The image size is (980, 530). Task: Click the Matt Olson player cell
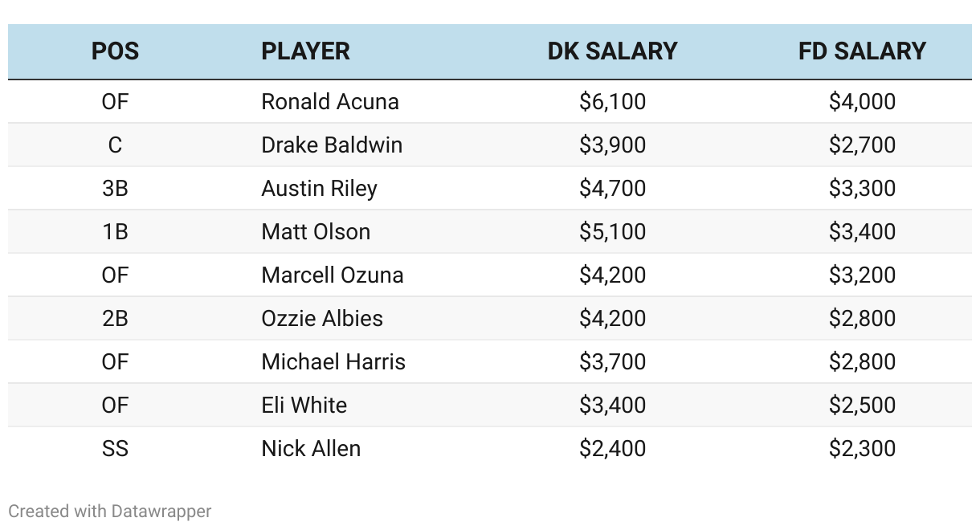click(316, 232)
